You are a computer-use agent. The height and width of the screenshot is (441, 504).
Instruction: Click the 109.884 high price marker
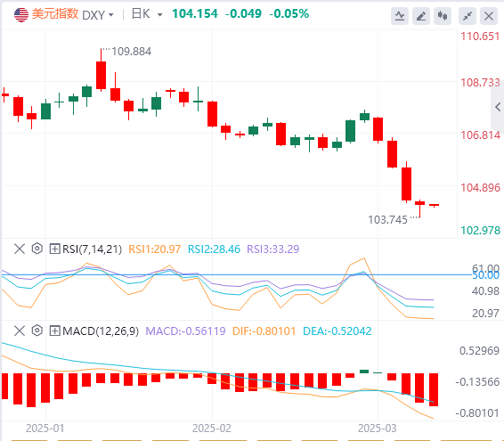(132, 52)
